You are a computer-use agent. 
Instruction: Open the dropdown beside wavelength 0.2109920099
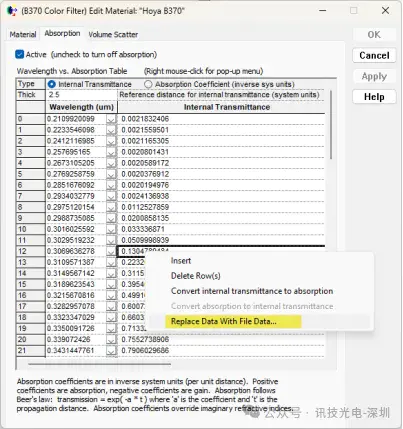[112, 119]
